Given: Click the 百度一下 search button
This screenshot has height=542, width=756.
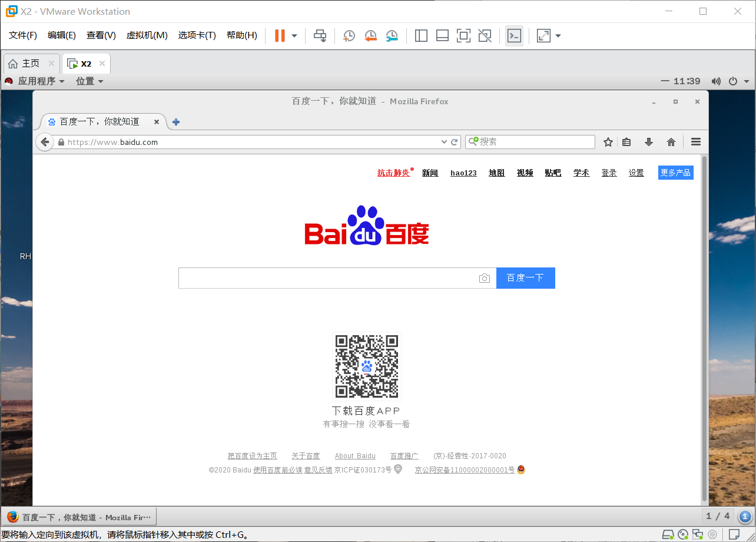Looking at the screenshot, I should coord(526,278).
